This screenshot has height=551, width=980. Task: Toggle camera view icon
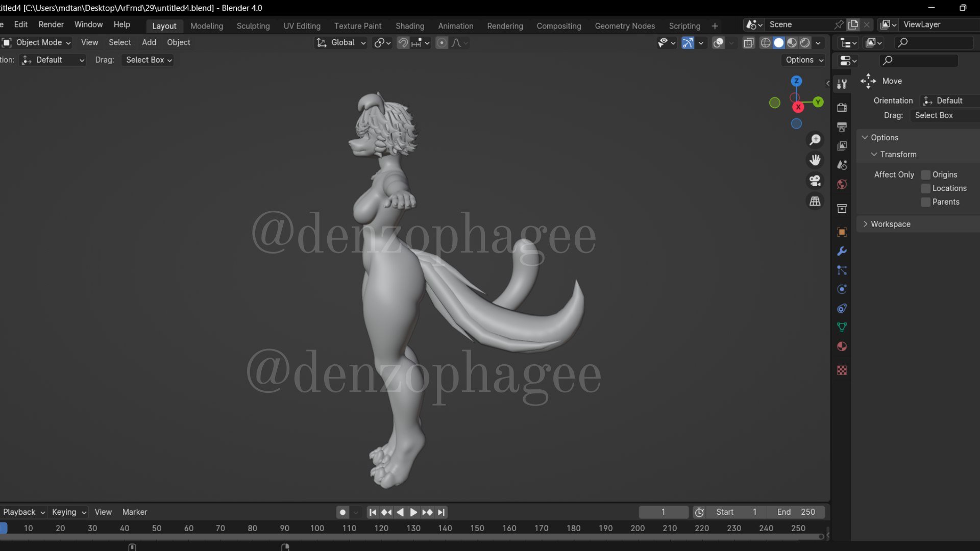click(815, 181)
